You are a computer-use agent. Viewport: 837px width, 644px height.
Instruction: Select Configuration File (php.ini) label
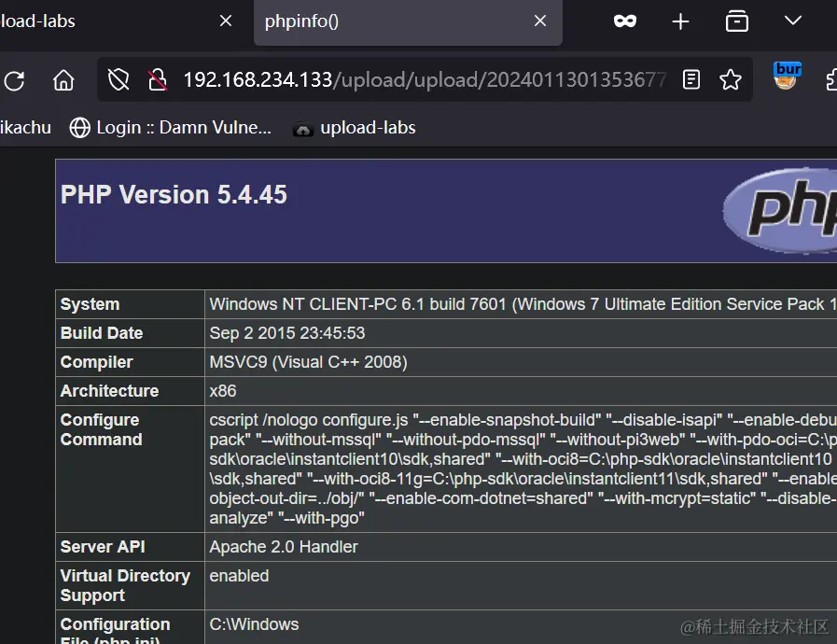click(x=116, y=630)
